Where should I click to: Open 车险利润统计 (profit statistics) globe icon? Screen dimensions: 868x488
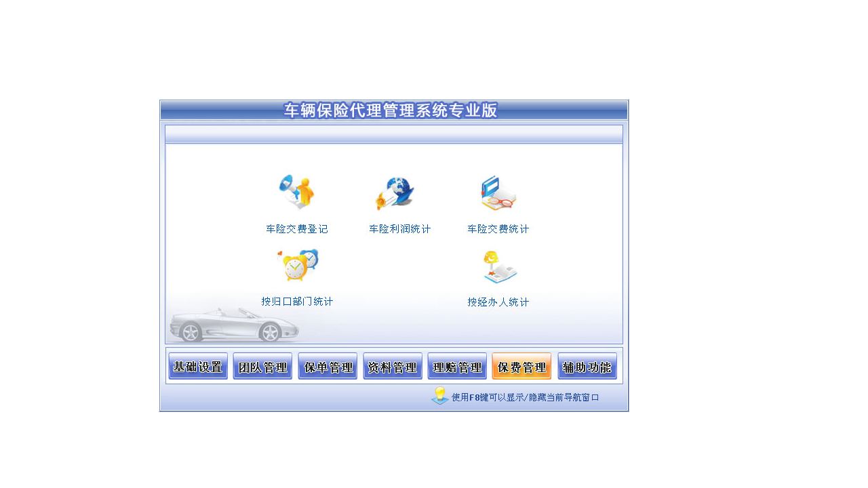coord(397,192)
